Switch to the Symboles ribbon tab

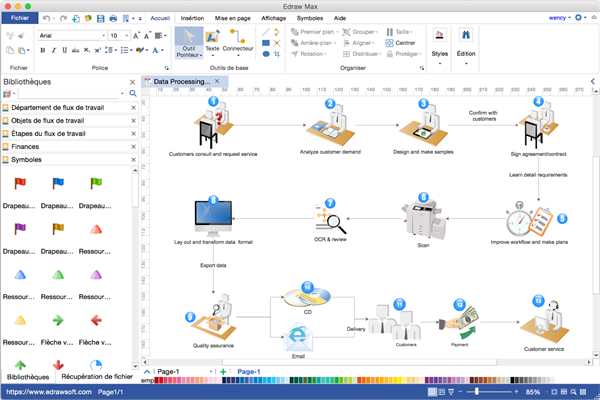[309, 18]
